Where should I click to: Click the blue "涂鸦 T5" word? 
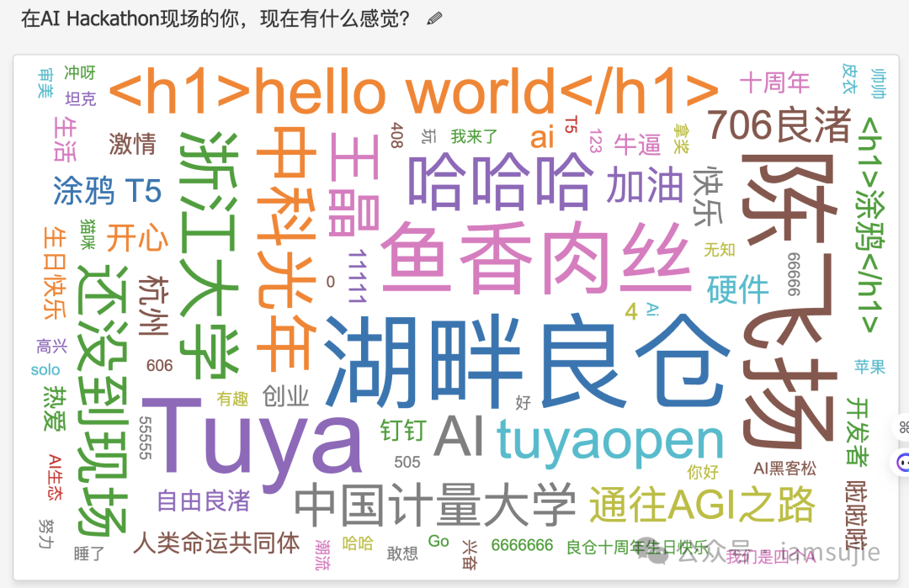pos(107,191)
